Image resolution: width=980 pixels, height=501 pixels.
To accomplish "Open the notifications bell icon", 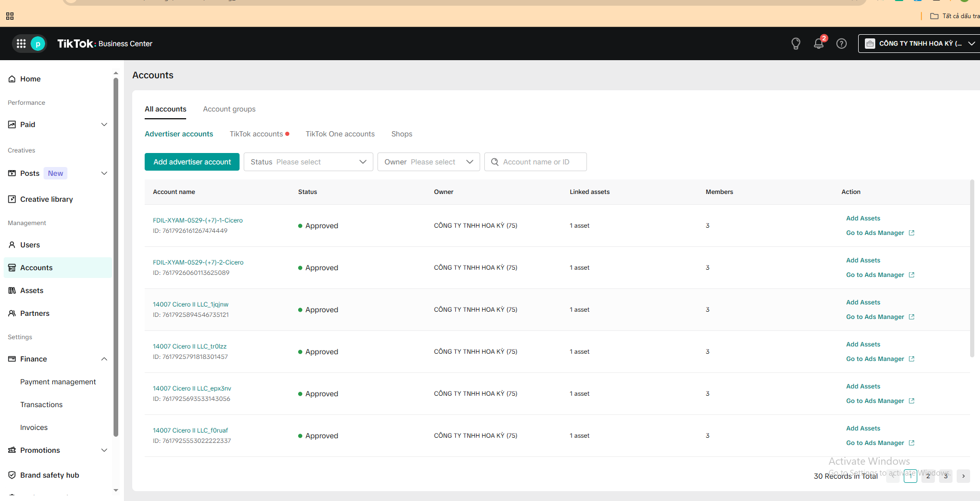I will coord(819,44).
